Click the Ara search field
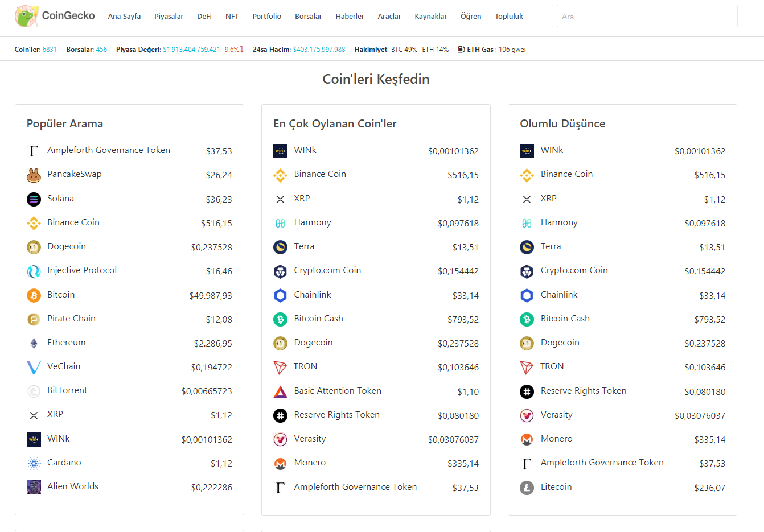 647,17
